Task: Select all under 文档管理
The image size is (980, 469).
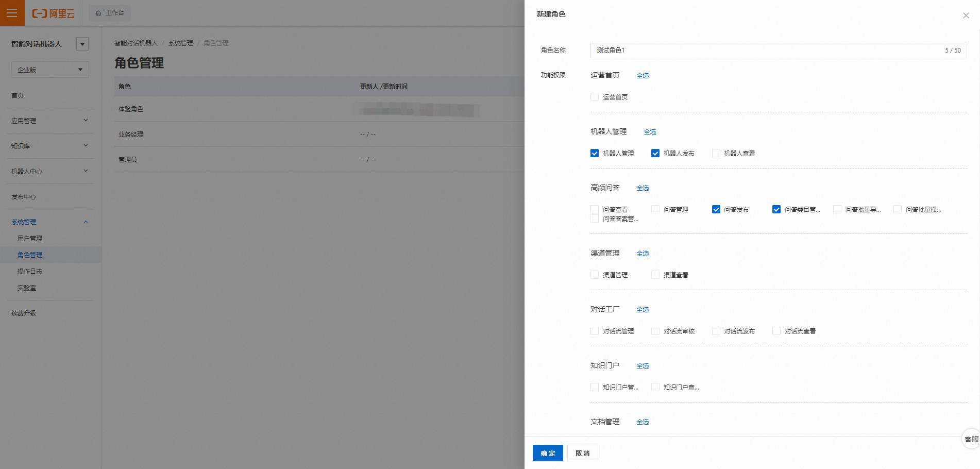Action: (643, 422)
